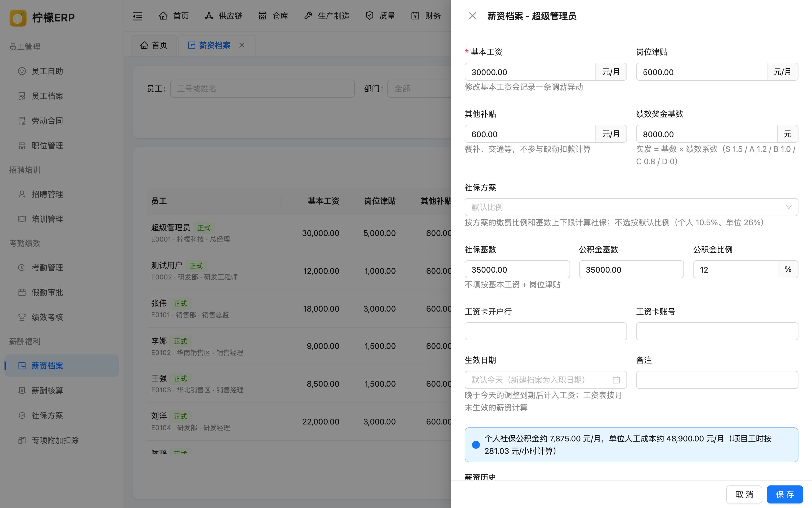Open 社保方案 in the sidebar
This screenshot has height=508, width=812.
(62, 415)
